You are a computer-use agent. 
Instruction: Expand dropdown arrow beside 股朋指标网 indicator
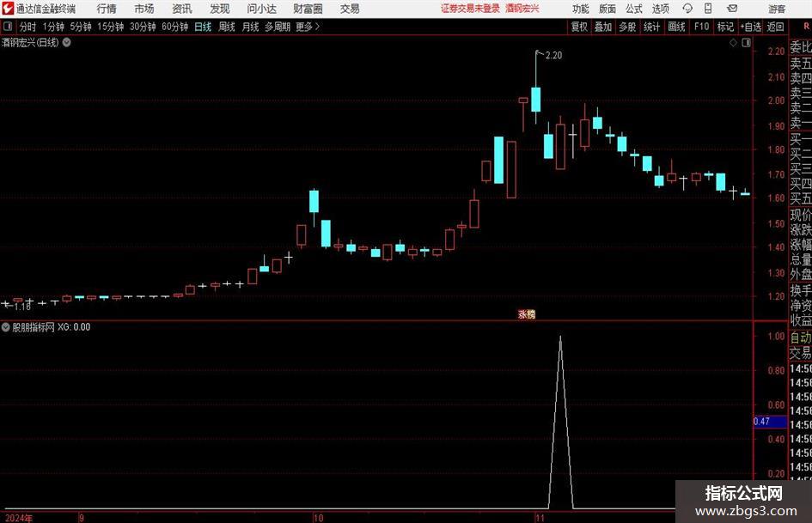pyautogui.click(x=6, y=327)
